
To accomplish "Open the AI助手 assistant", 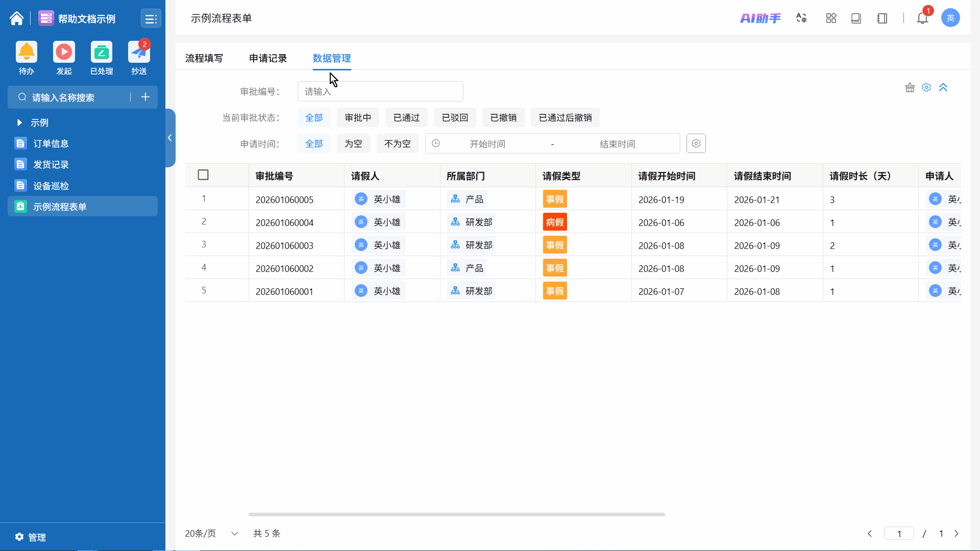I will 761,18.
